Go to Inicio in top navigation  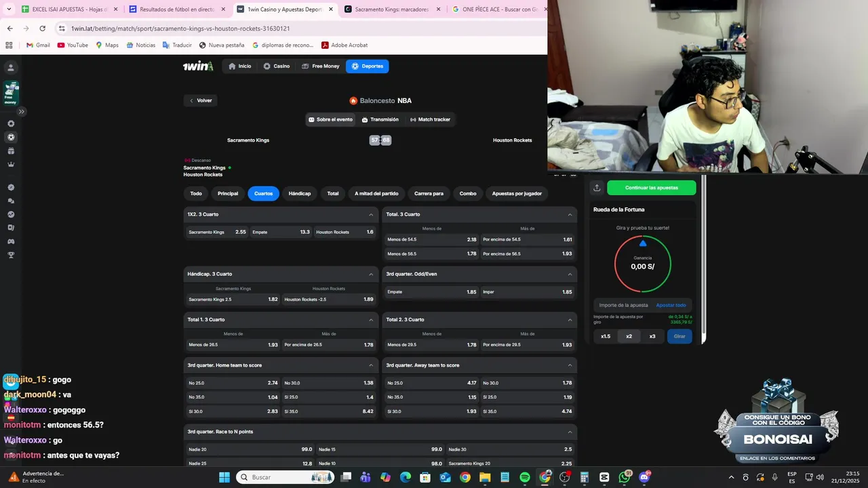[240, 66]
